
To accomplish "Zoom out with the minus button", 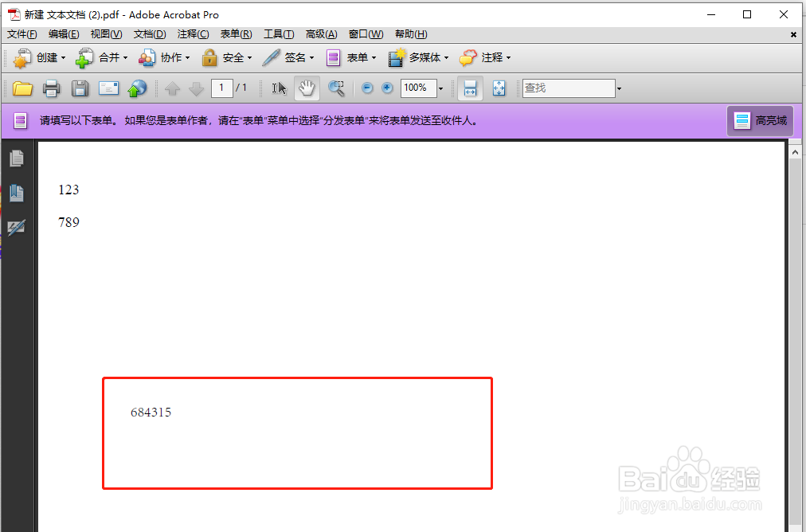I will [367, 88].
